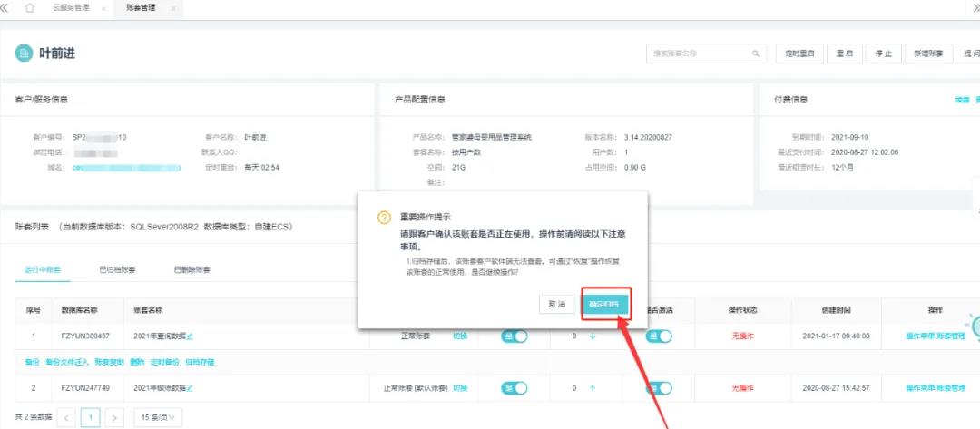Confirm archive with 确定归档 button
Image resolution: width=980 pixels, height=429 pixels.
pos(604,305)
